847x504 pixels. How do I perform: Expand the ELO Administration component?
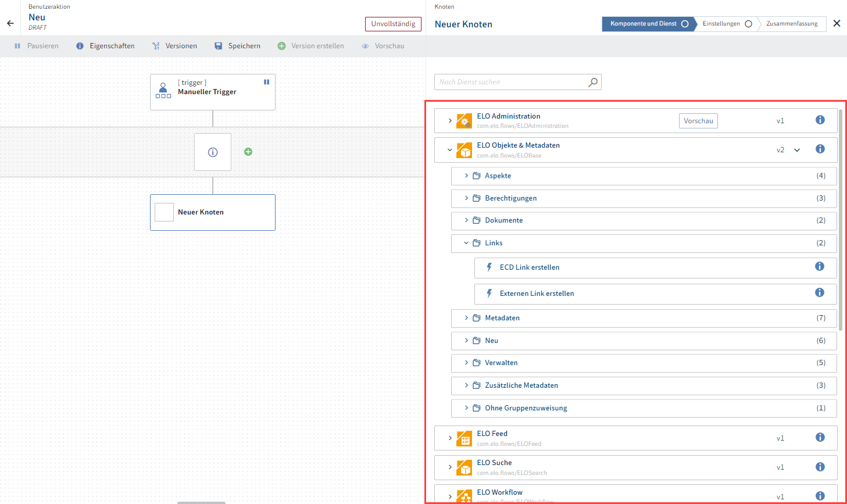pos(450,120)
